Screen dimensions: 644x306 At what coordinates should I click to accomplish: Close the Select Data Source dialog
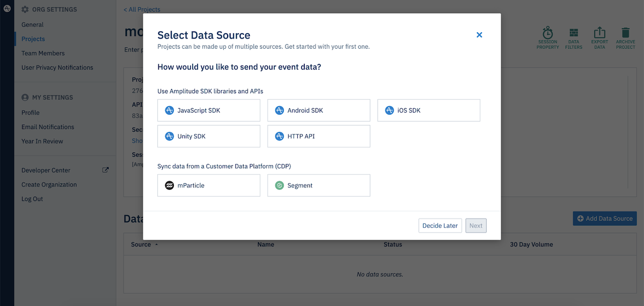[x=479, y=35]
